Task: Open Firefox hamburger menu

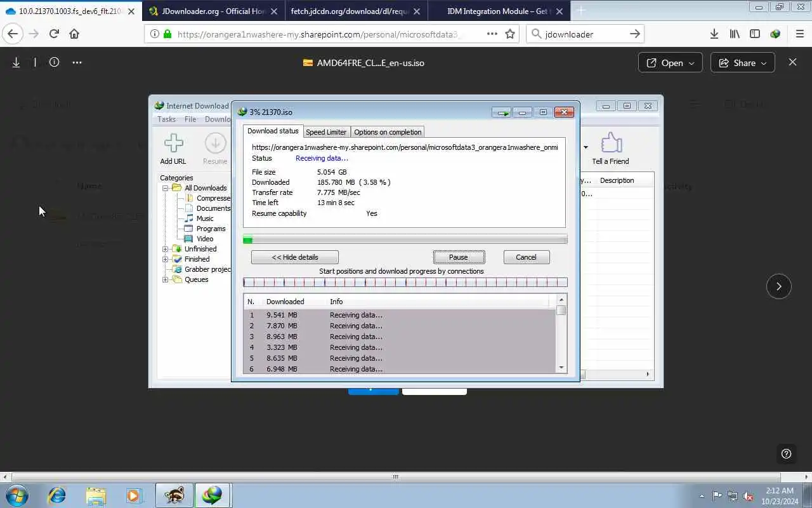Action: coord(800,34)
